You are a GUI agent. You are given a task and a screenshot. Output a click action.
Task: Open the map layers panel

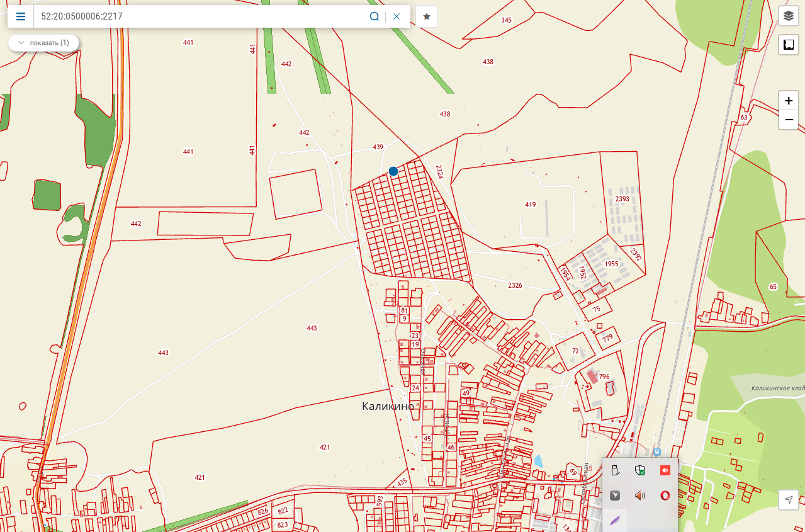pyautogui.click(x=789, y=16)
